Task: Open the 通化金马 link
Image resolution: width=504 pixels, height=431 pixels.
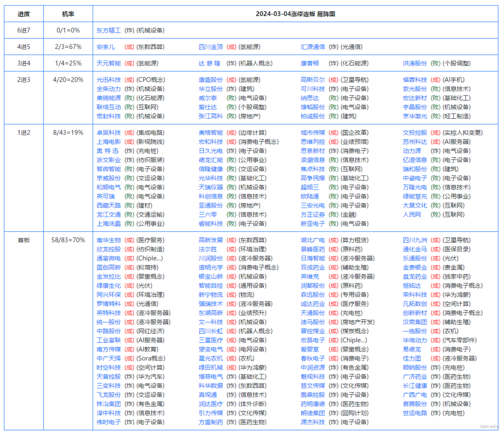Action: [x=415, y=249]
